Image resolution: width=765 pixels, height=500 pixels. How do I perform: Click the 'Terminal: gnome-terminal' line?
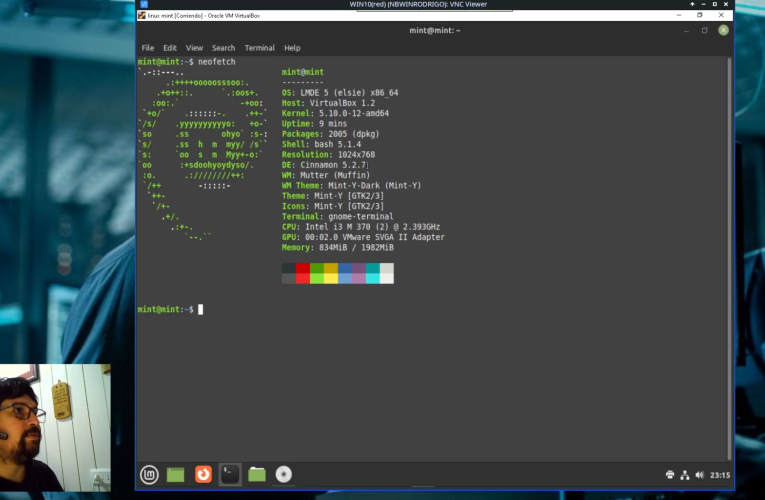pyautogui.click(x=337, y=217)
